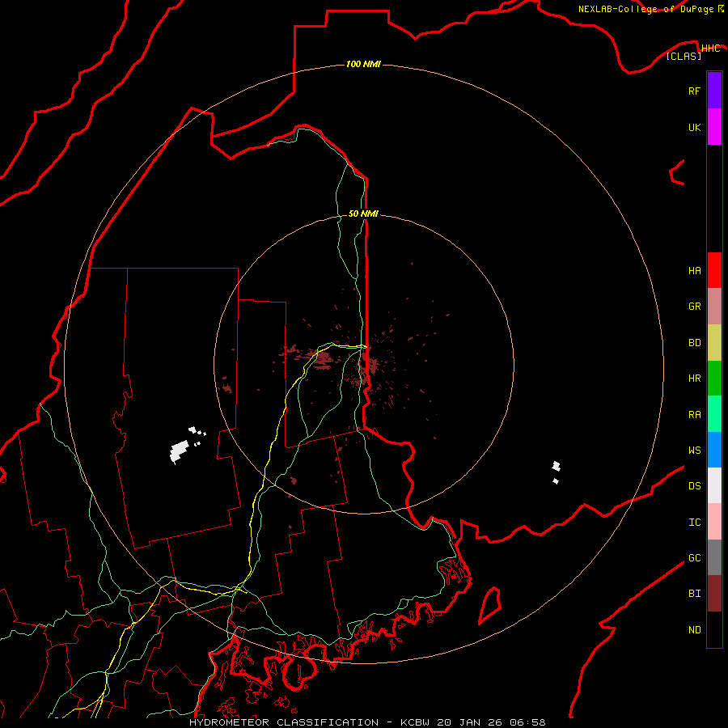The height and width of the screenshot is (728, 728).
Task: Click the large white dry snow echo
Action: [180, 451]
